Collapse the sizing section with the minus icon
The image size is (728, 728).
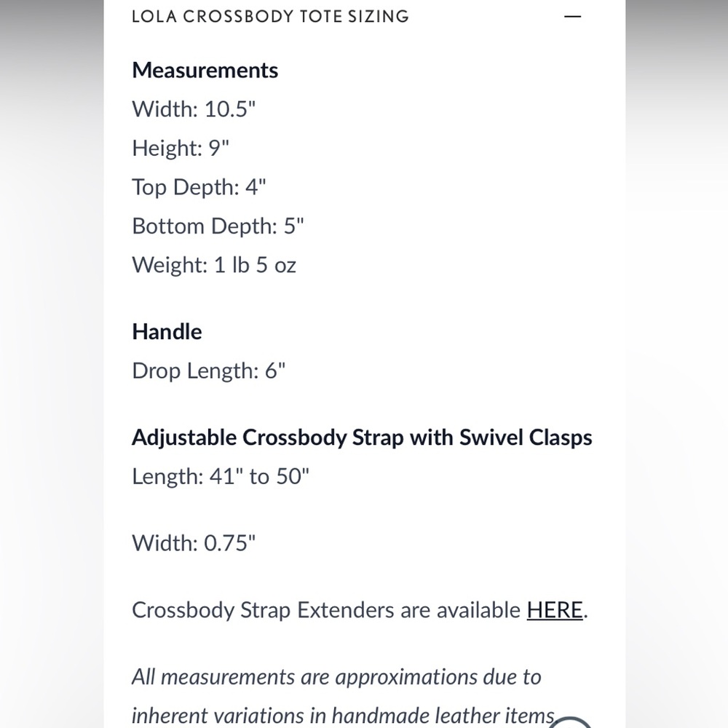572,17
